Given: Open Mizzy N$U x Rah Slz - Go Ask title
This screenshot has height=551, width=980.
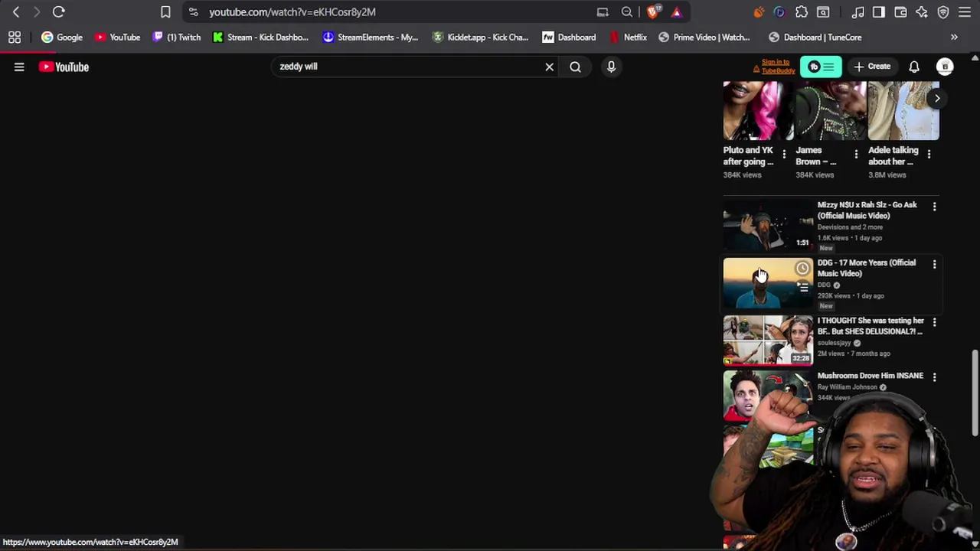Looking at the screenshot, I should pos(867,210).
